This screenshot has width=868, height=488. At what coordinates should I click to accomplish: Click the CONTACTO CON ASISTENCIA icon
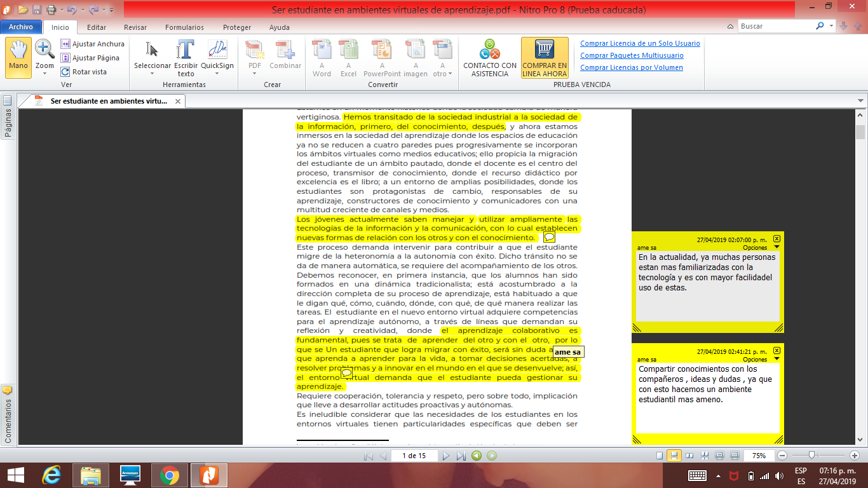click(x=490, y=57)
